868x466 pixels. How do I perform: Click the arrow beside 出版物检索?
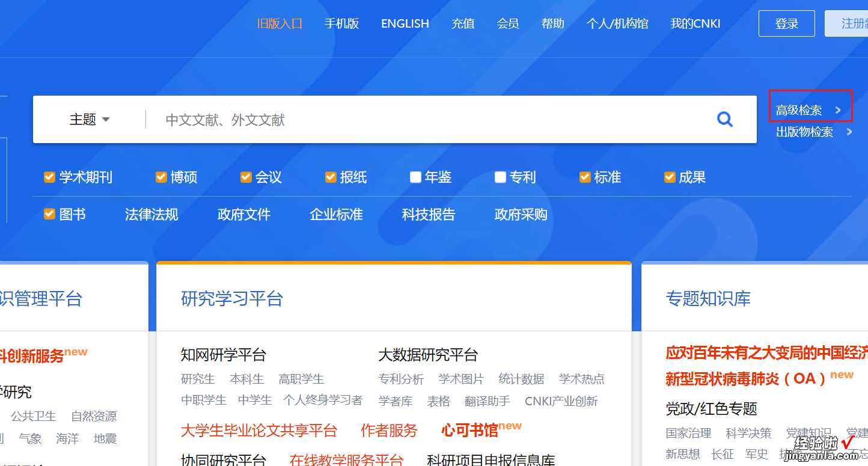click(x=849, y=132)
